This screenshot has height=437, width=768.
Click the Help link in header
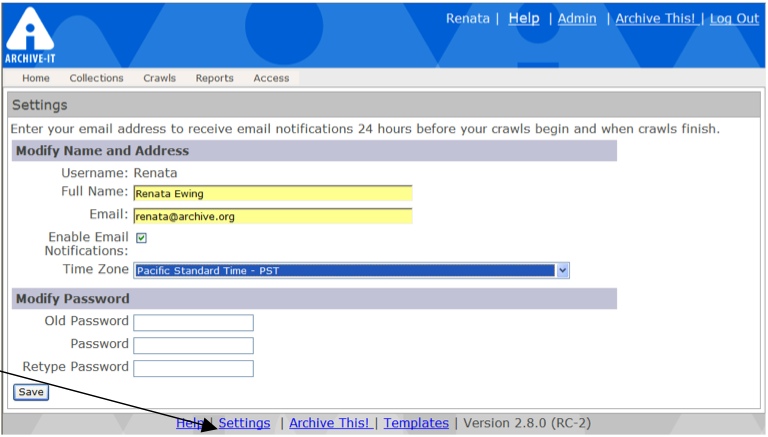tap(523, 19)
